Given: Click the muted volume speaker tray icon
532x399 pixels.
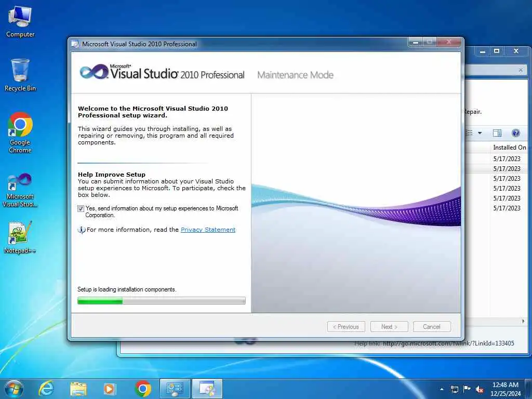Looking at the screenshot, I should [480, 389].
